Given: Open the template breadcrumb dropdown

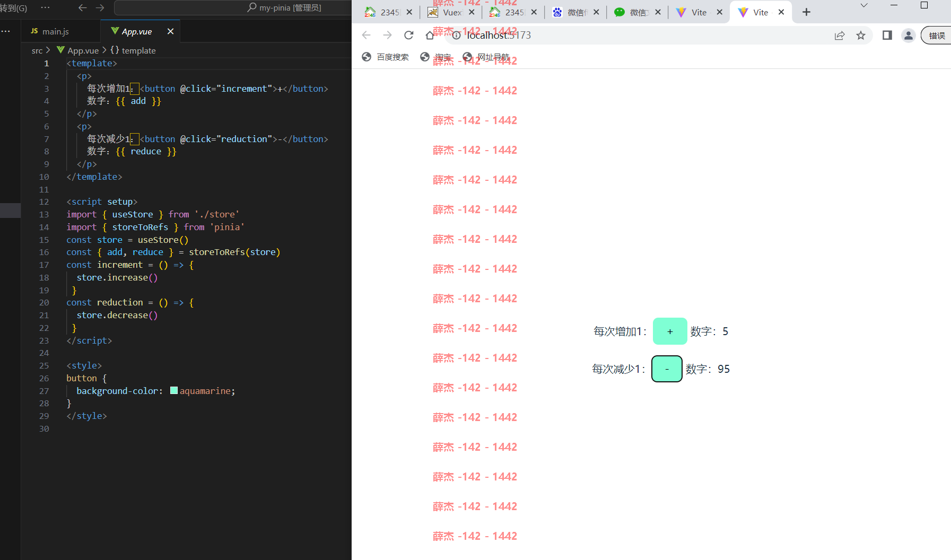Looking at the screenshot, I should (133, 50).
